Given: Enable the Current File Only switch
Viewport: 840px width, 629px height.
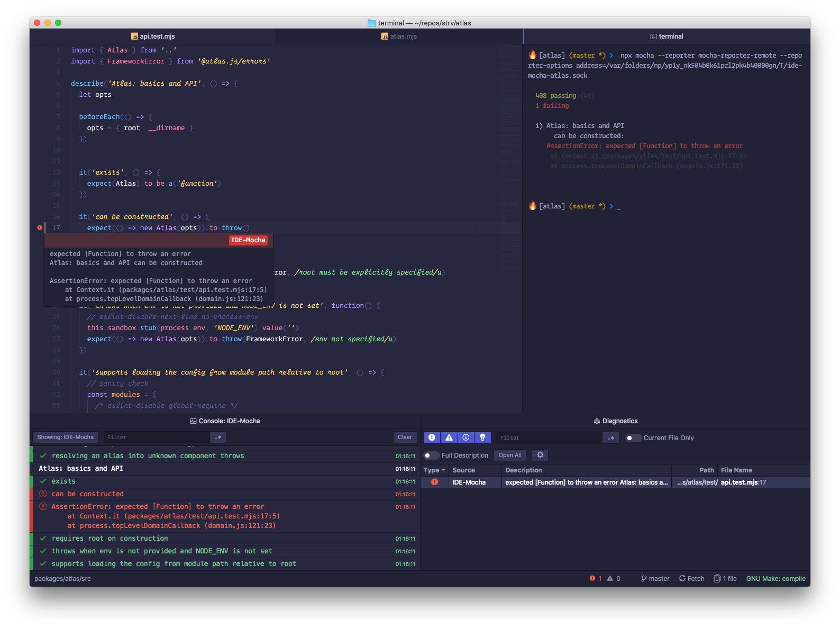Looking at the screenshot, I should tap(633, 438).
